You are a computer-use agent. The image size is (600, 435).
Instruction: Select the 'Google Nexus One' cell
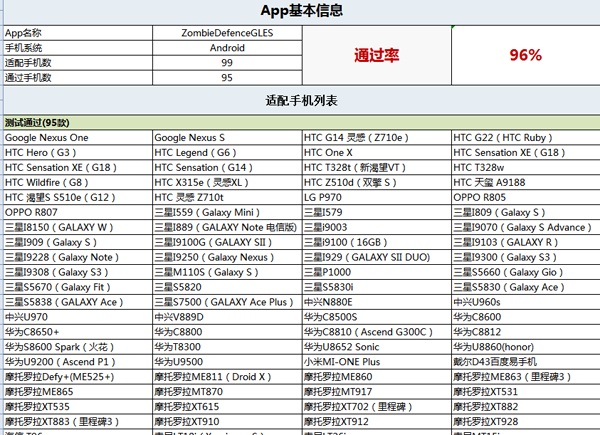point(78,138)
